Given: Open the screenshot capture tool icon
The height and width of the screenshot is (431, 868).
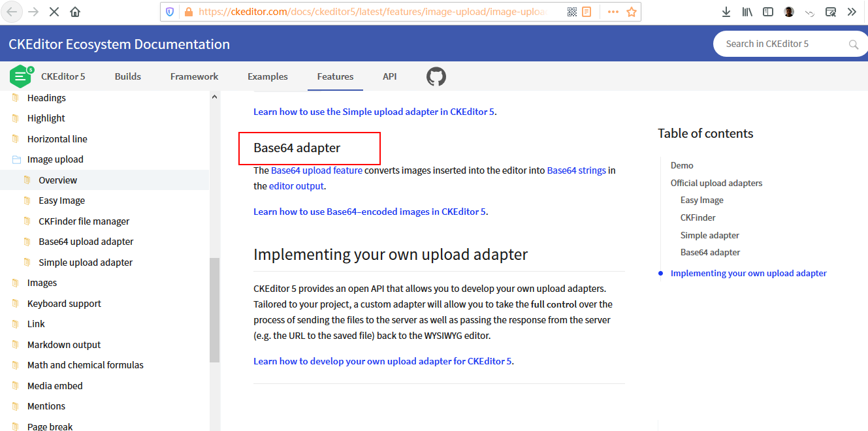Looking at the screenshot, I should point(831,12).
